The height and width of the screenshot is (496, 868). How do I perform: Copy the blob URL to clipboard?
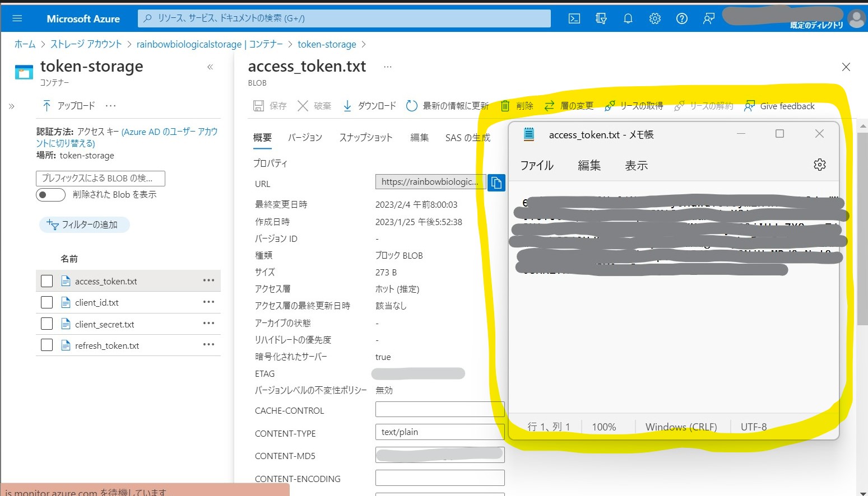(496, 183)
